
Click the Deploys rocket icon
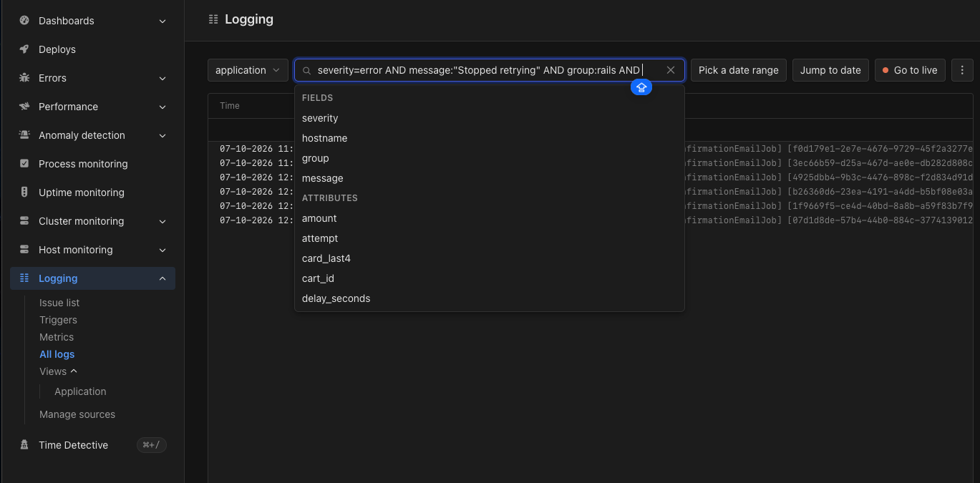[24, 49]
